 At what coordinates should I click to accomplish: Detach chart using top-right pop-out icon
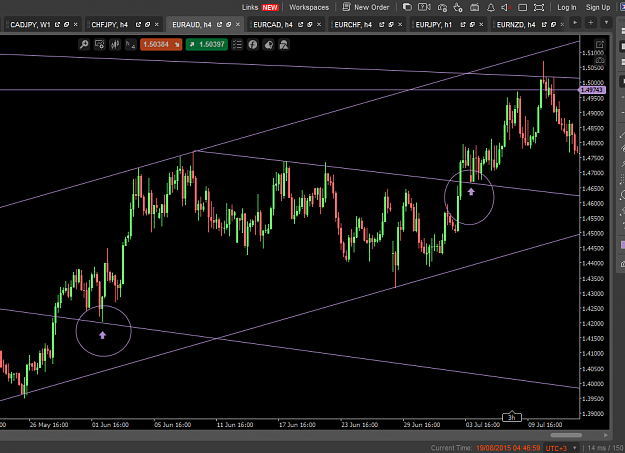(x=599, y=45)
